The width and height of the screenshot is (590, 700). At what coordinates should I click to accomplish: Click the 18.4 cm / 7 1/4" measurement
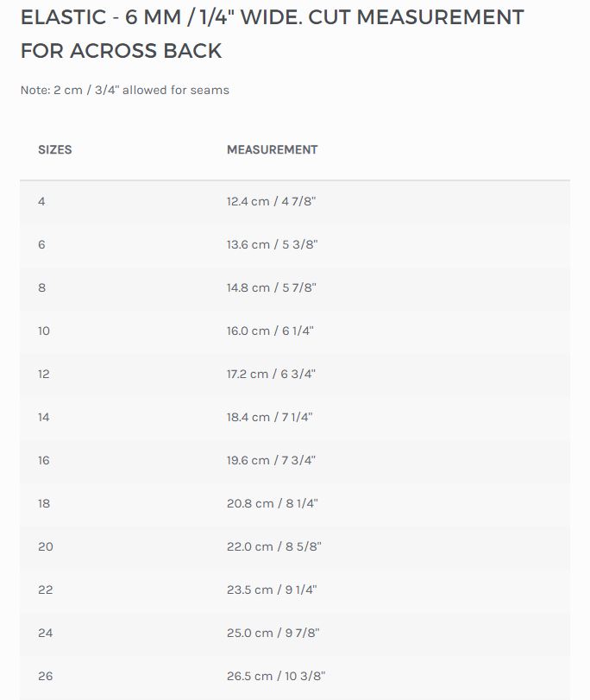tap(270, 417)
